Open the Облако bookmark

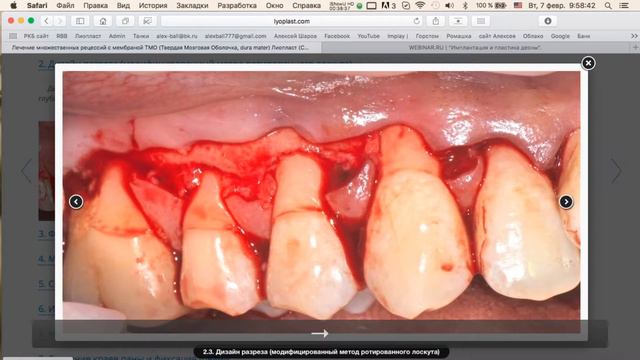pyautogui.click(x=533, y=36)
